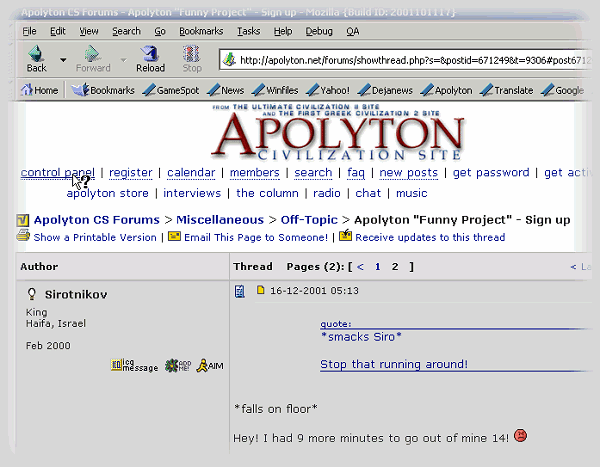Open the Dejanews bookmark

[x=385, y=90]
